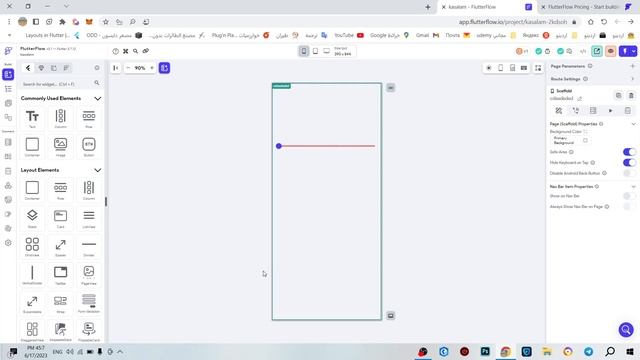Click the Help question mark icon
The height and width of the screenshot is (360, 640).
[116, 51]
